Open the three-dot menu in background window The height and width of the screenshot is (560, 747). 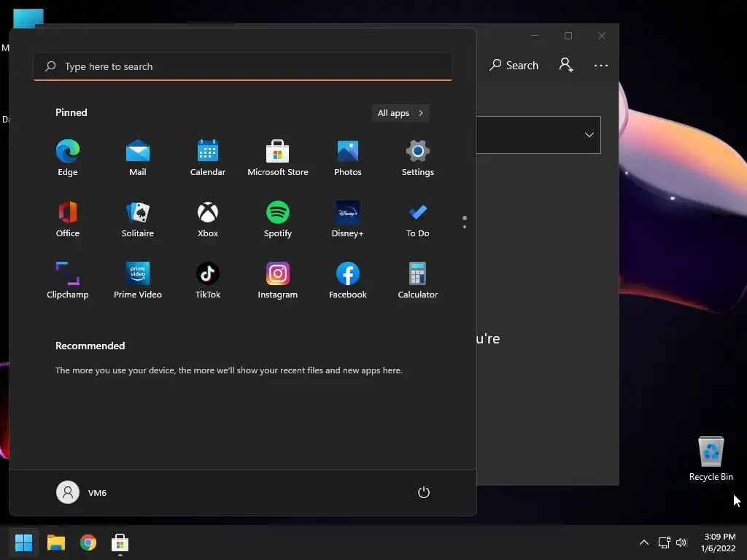(601, 65)
